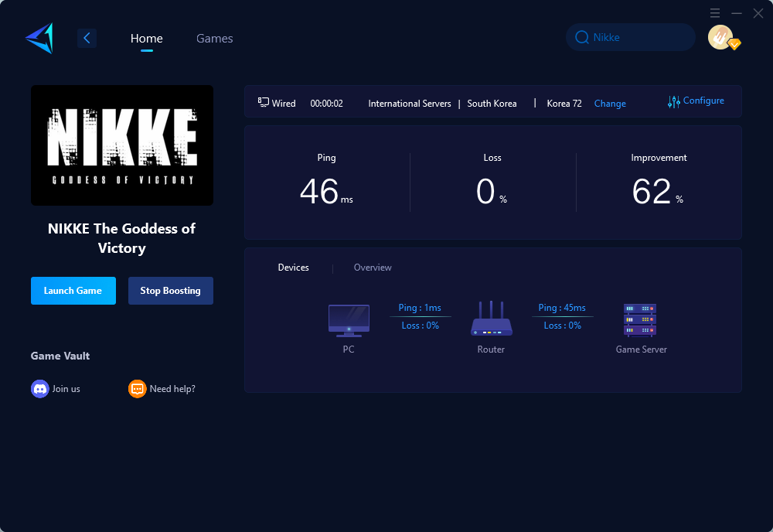Click the orange help chat icon

(x=137, y=389)
